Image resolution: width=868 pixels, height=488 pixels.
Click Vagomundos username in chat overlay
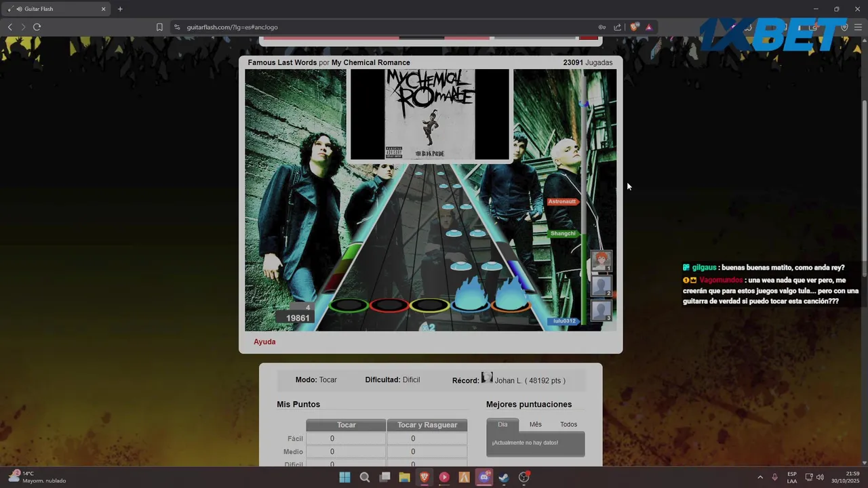(x=721, y=280)
